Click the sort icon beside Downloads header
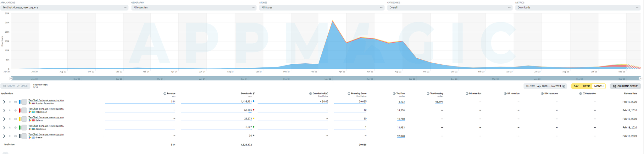The image size is (644, 154). click(254, 93)
